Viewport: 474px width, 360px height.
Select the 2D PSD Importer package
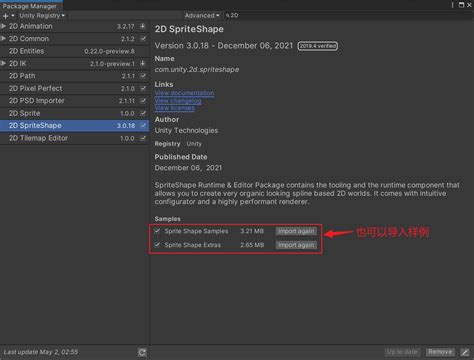(x=74, y=101)
